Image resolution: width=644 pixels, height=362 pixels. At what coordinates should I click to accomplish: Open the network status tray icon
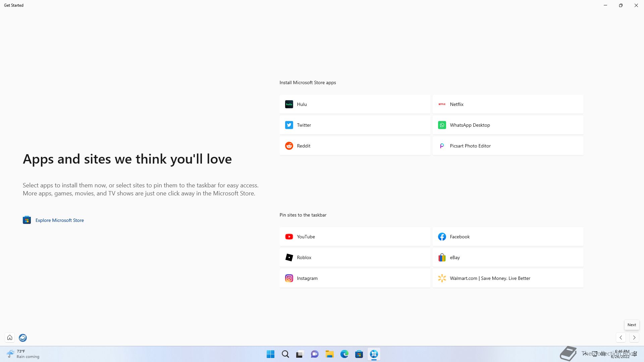click(x=595, y=354)
